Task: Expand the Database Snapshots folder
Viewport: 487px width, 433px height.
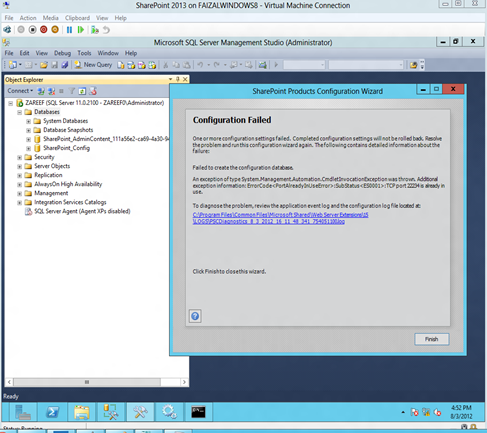Action: pyautogui.click(x=28, y=130)
